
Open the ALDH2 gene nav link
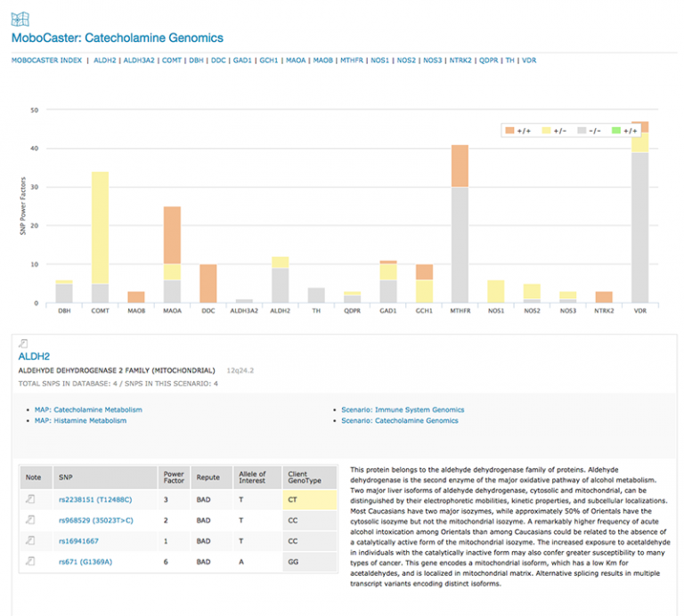click(x=105, y=61)
